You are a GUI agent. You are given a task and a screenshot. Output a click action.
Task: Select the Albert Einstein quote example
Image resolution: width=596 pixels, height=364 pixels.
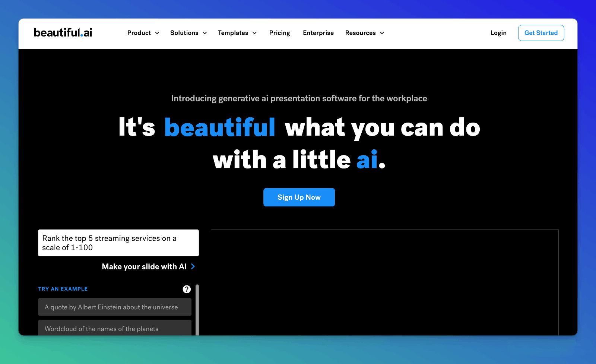(x=115, y=307)
